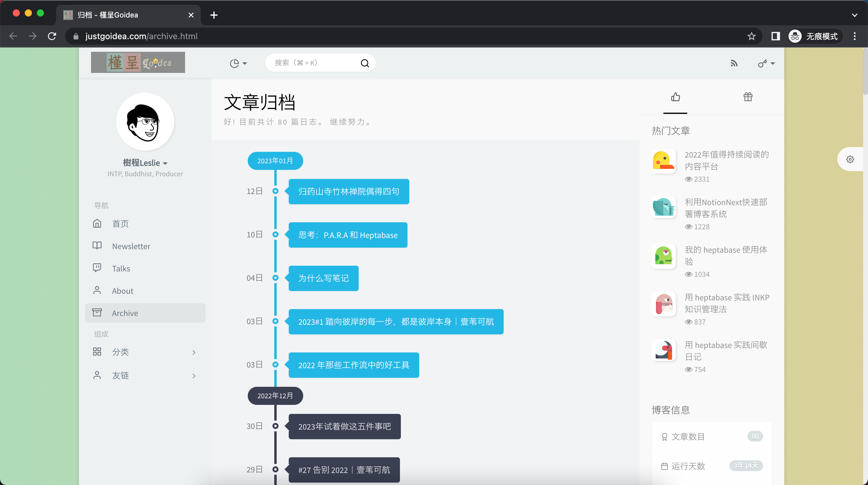Image resolution: width=868 pixels, height=485 pixels.
Task: Jump to the 2022年12月 month marker
Action: 275,396
